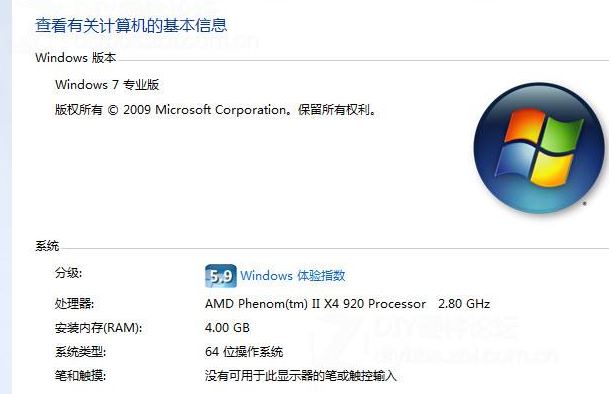Click the 笔和触摸 label
This screenshot has height=394, width=612.
(x=80, y=376)
